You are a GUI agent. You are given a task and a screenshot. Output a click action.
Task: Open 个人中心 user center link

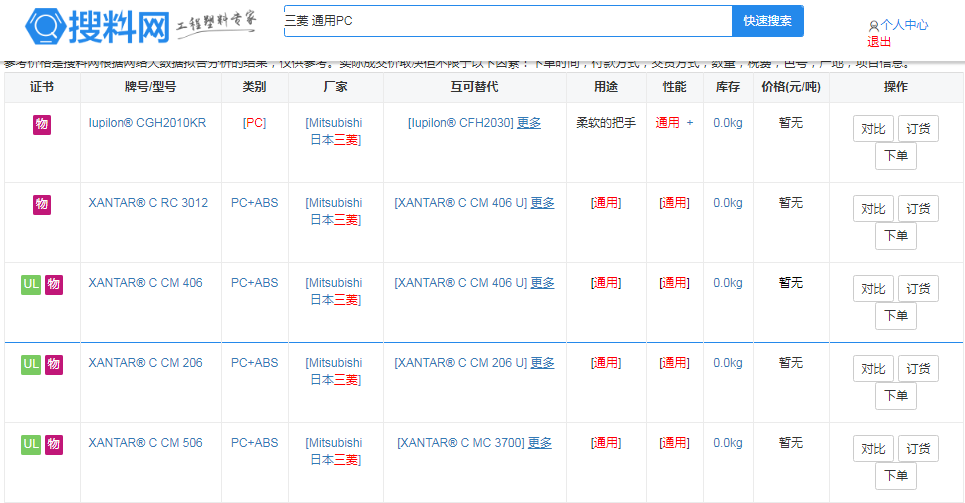[x=904, y=25]
